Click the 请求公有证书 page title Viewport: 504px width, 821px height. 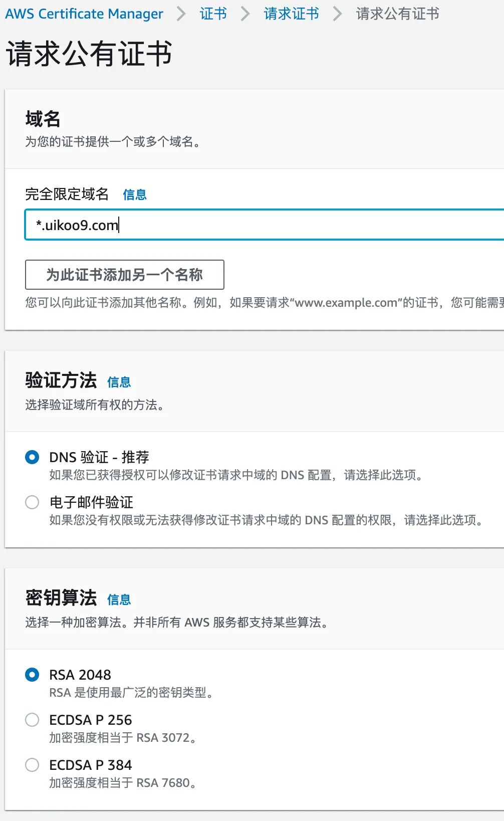coord(89,54)
